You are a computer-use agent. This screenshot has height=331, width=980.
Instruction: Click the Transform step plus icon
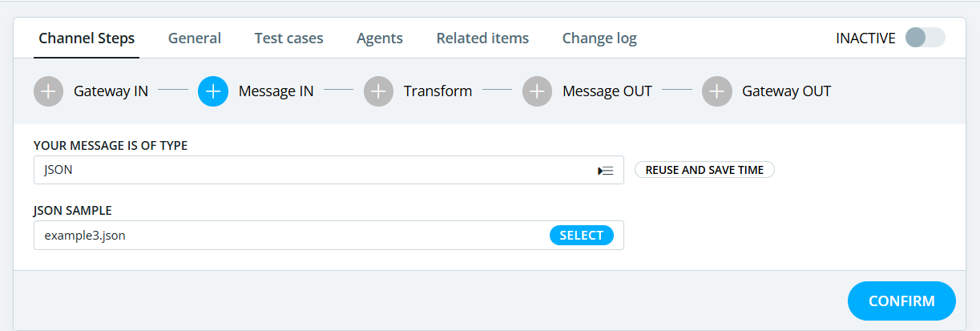click(x=378, y=91)
